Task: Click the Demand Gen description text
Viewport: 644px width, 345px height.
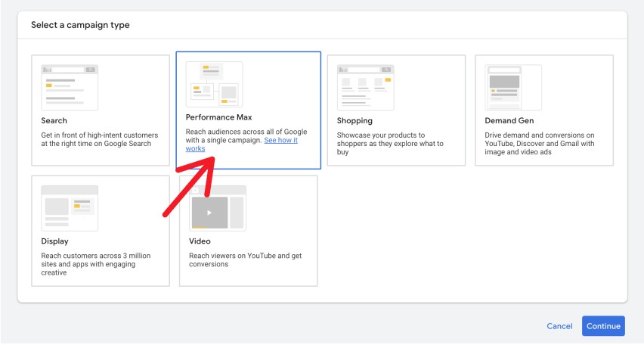Action: coord(539,143)
